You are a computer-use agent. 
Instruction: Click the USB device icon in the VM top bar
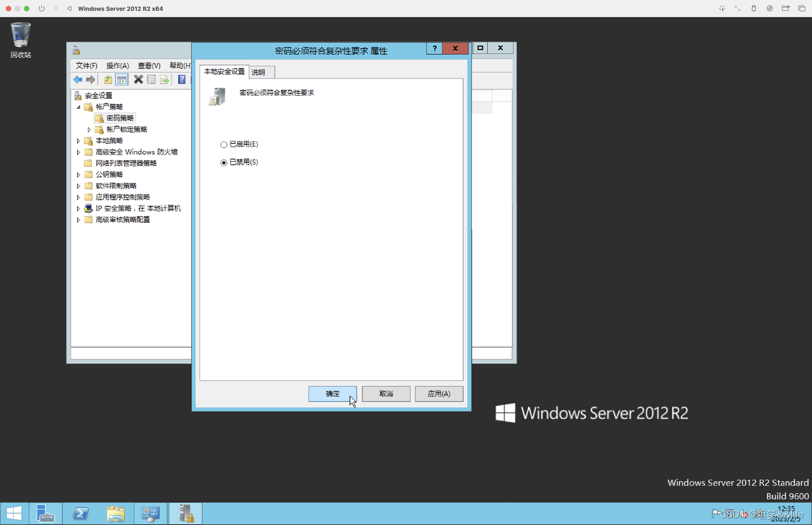coord(753,8)
